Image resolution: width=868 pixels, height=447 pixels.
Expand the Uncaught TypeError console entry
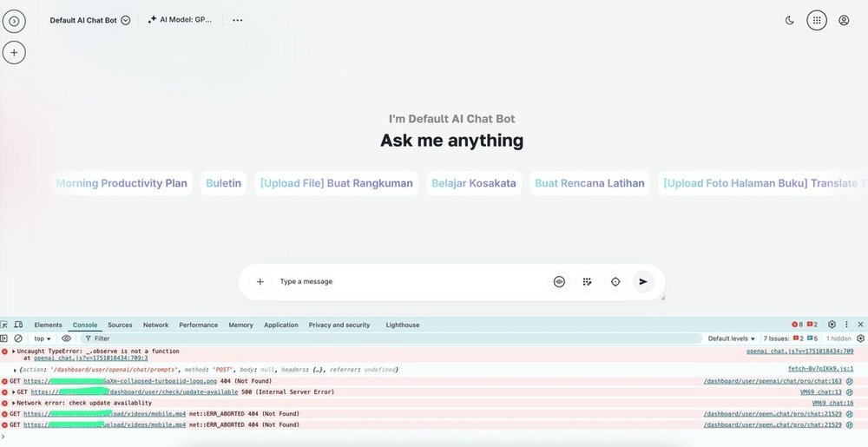pos(14,352)
